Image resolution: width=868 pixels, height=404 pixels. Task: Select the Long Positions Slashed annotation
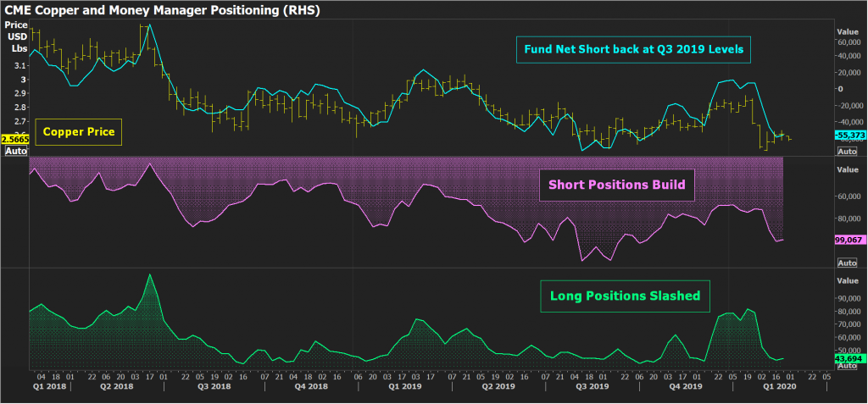coord(625,296)
